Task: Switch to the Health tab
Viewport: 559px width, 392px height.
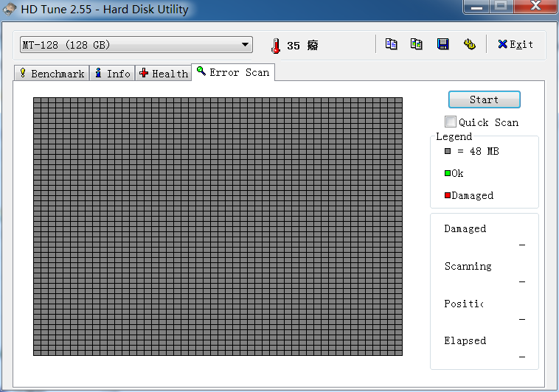Action: coord(163,74)
